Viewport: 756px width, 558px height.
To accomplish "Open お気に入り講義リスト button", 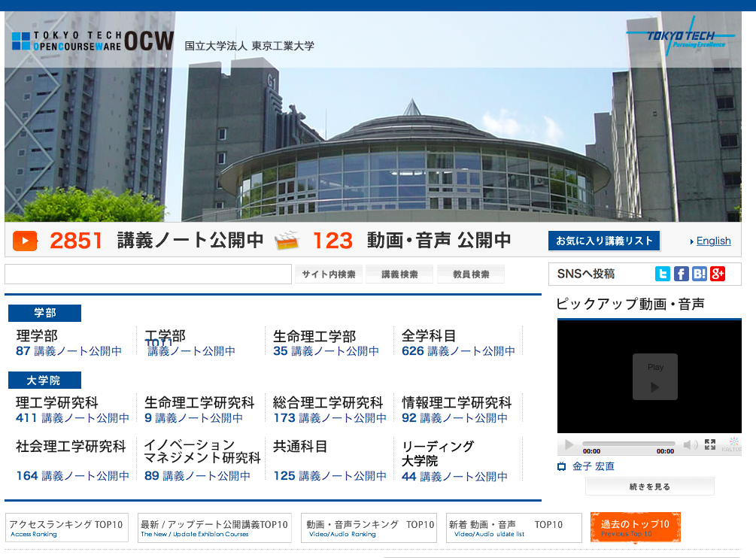I will click(603, 241).
